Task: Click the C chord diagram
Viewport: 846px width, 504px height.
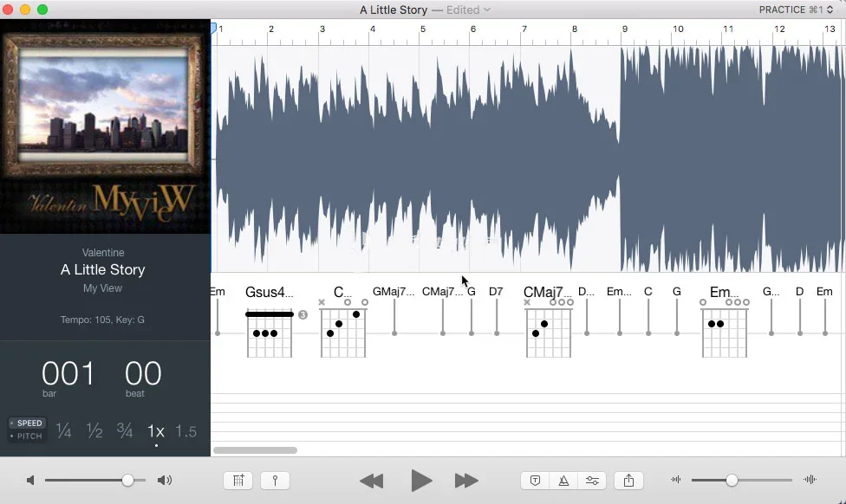Action: pyautogui.click(x=343, y=329)
